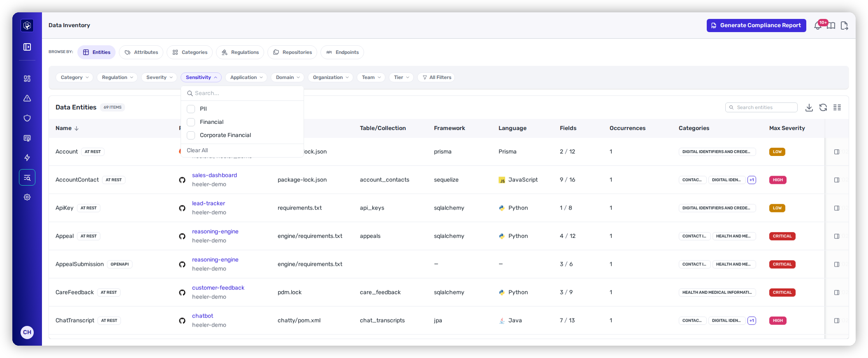
Task: Open notifications bell with 10+ badge
Action: click(818, 26)
